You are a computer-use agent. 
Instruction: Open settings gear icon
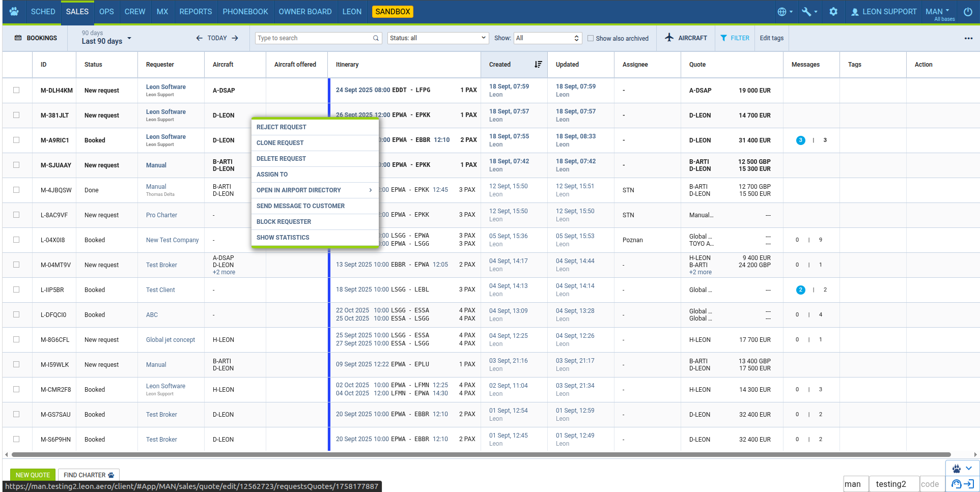point(833,12)
